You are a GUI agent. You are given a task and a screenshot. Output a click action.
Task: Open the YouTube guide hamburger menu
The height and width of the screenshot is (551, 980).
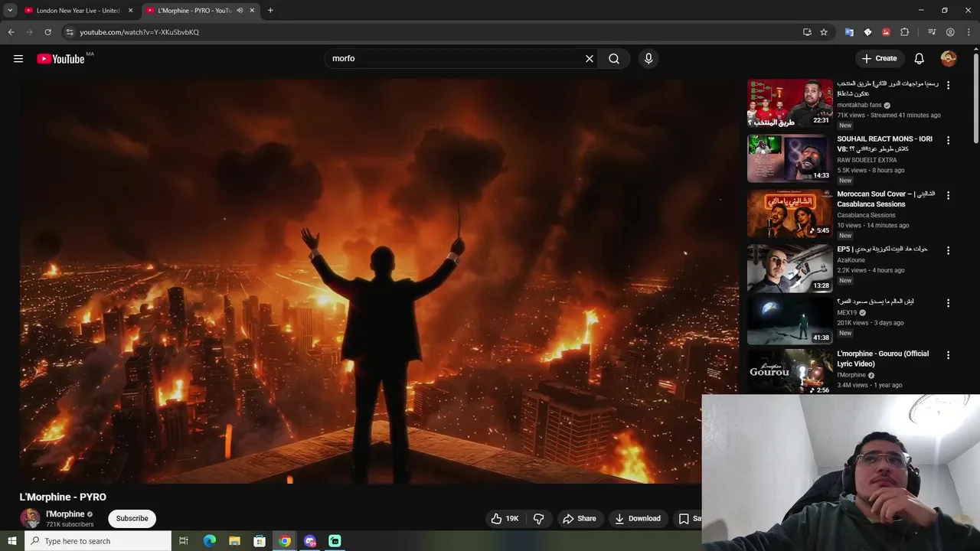pyautogui.click(x=18, y=58)
